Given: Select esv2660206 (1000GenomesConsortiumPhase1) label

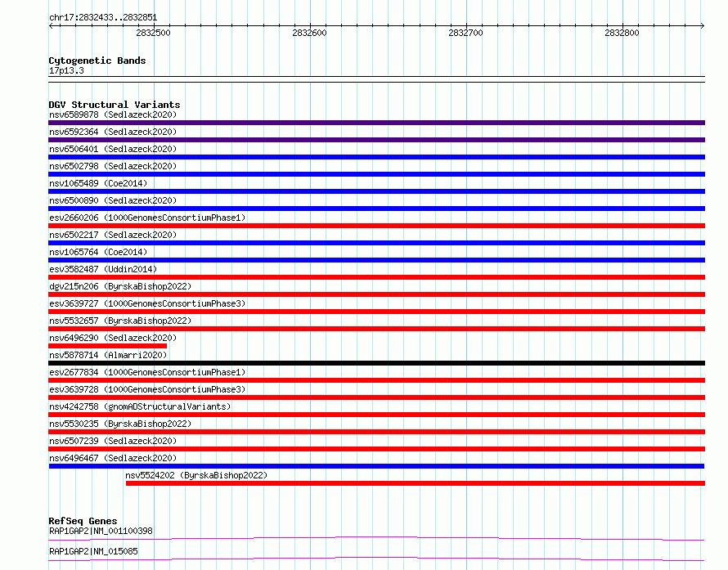Looking at the screenshot, I should [147, 218].
